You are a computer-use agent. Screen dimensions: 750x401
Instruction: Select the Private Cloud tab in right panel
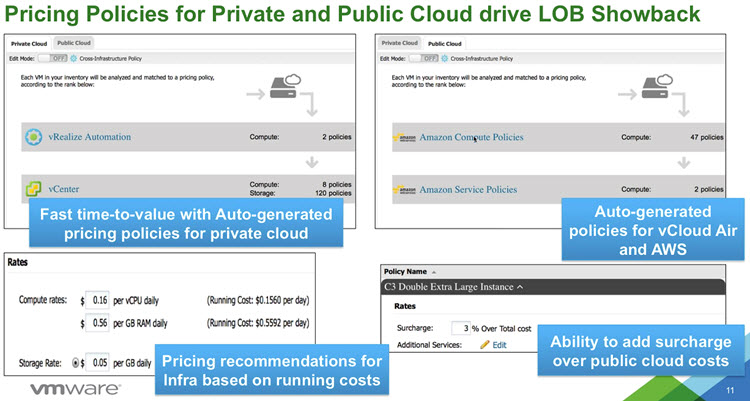click(400, 43)
